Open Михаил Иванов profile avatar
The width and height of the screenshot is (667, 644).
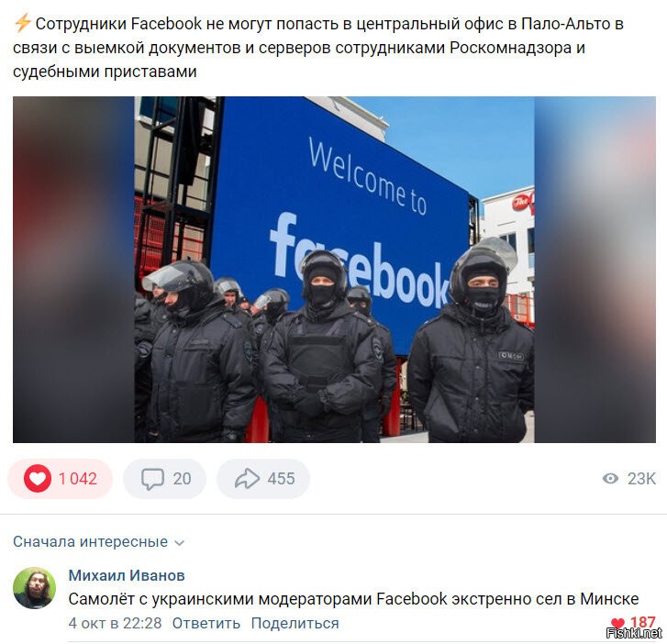click(35, 588)
